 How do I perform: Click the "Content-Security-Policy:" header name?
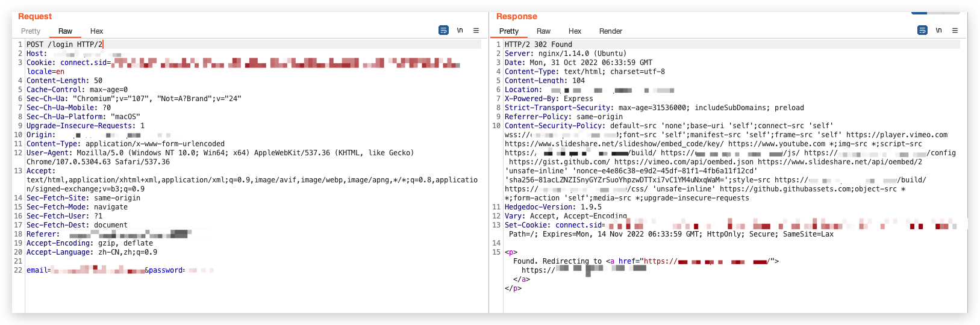tap(555, 126)
